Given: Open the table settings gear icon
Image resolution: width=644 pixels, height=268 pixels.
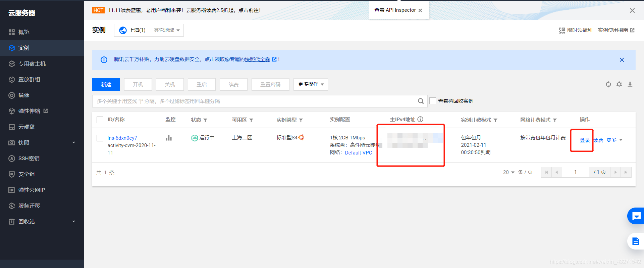Looking at the screenshot, I should click(619, 84).
